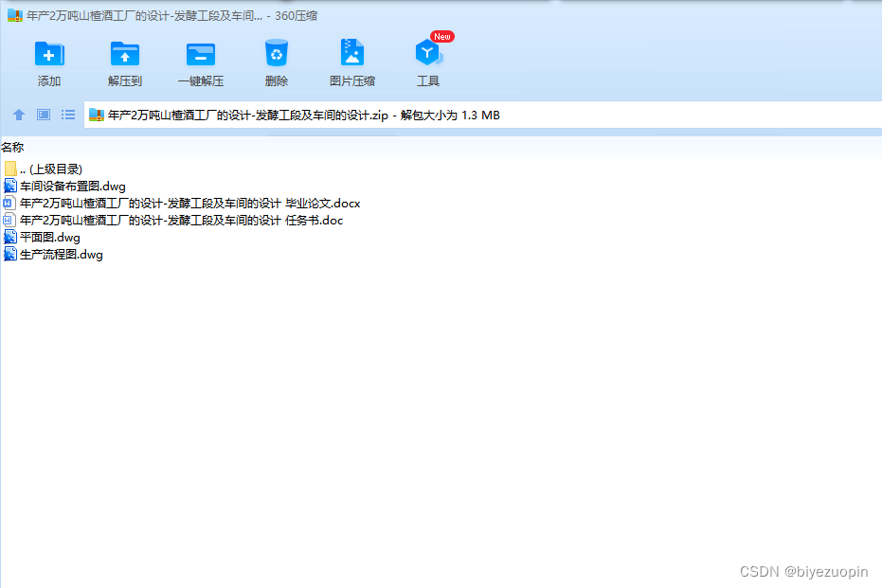Open the 图片压缩 image compression tool

352,53
